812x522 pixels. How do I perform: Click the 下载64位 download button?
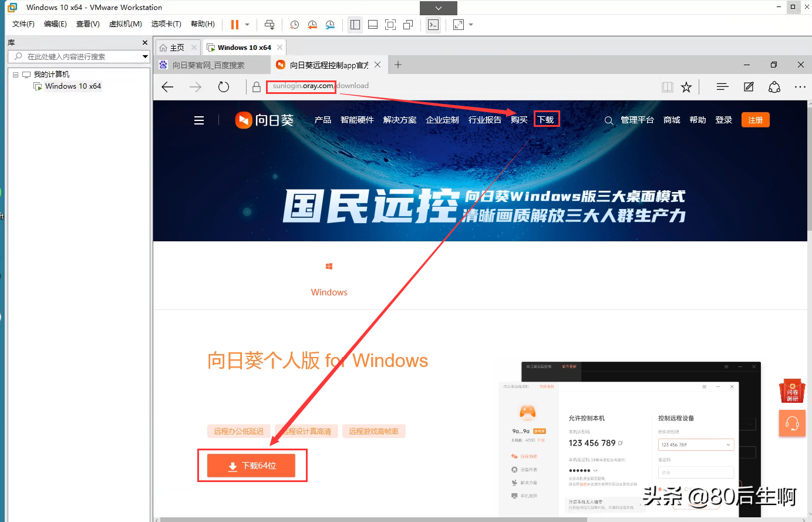[251, 466]
